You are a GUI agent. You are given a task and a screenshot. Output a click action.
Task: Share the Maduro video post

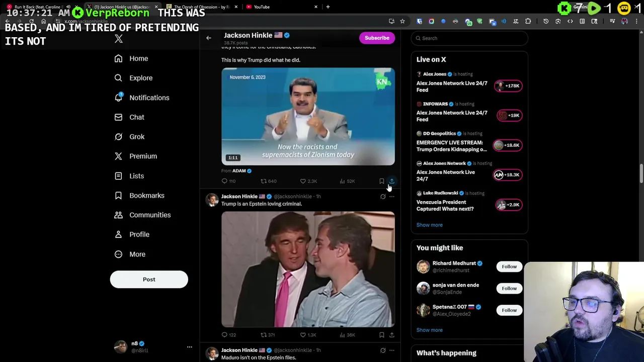(391, 181)
